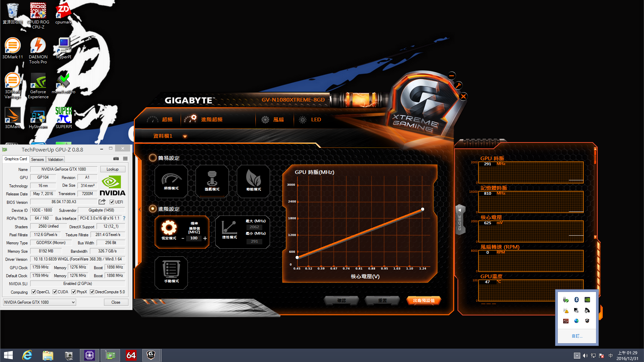Collapse the monitoring panel with CLOSE handle

460,220
